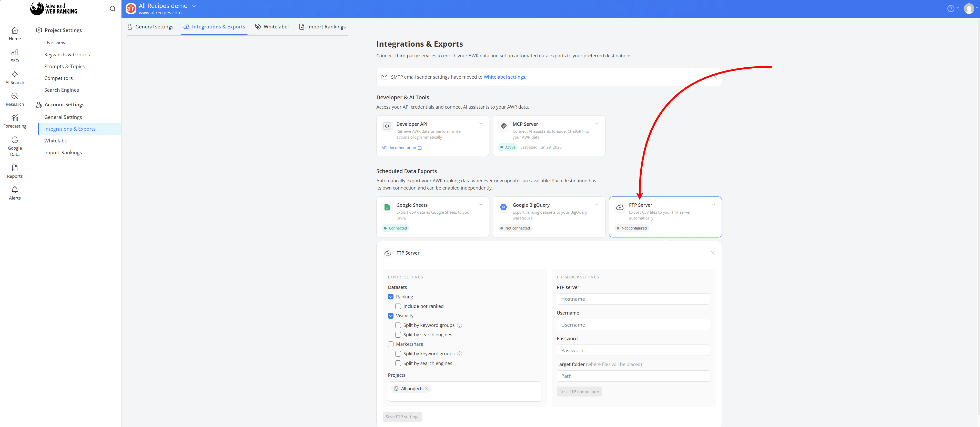The height and width of the screenshot is (427, 980).
Task: Select the Integrations & Exports tab
Action: [214, 27]
